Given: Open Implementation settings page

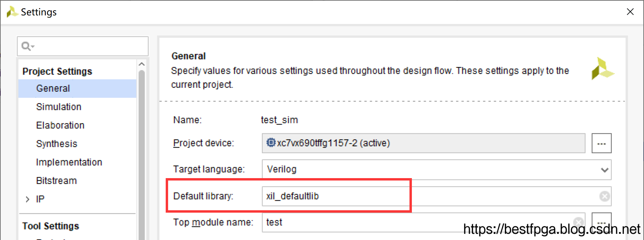Looking at the screenshot, I should [x=69, y=162].
